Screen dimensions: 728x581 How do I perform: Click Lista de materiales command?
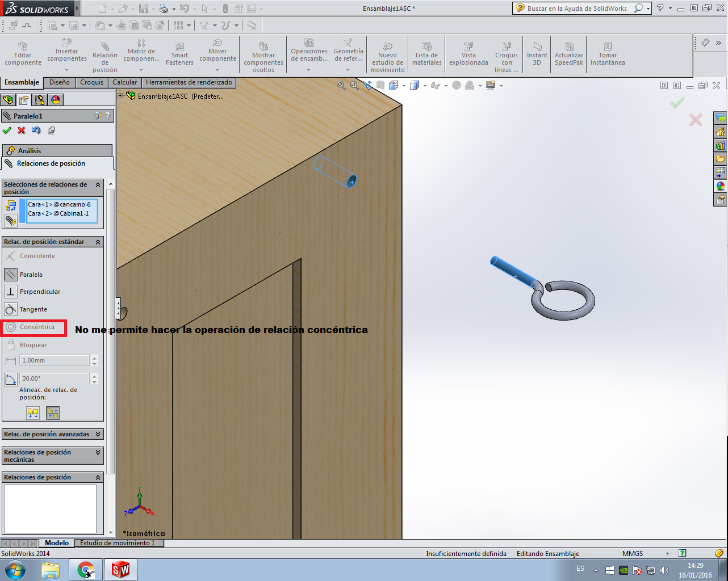[x=427, y=54]
